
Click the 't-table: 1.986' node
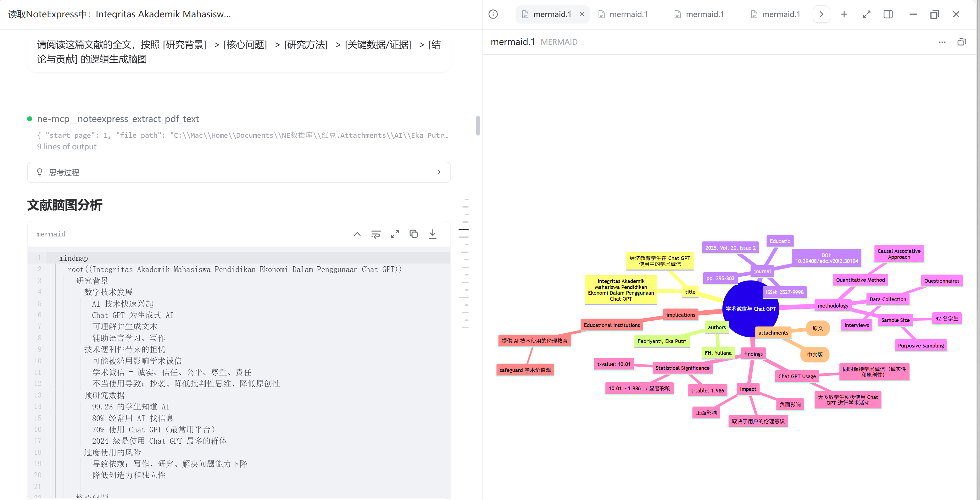point(708,391)
